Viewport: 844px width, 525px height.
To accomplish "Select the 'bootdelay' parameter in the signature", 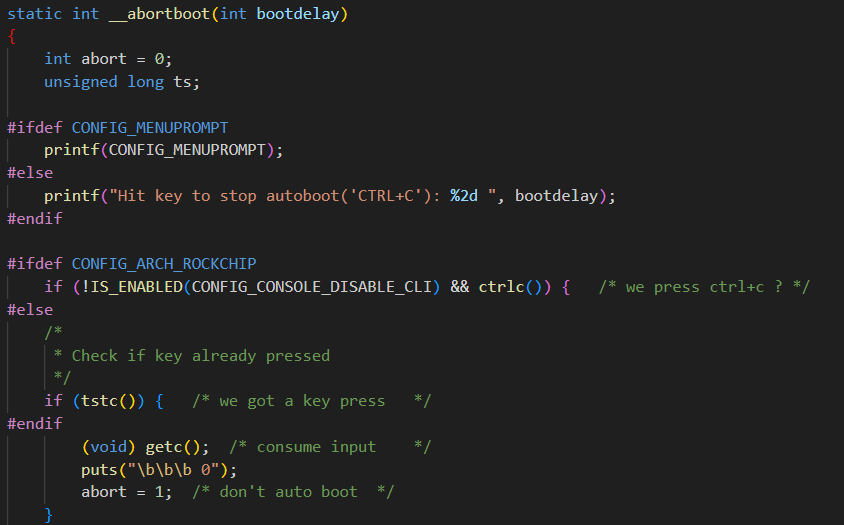I will pyautogui.click(x=298, y=13).
